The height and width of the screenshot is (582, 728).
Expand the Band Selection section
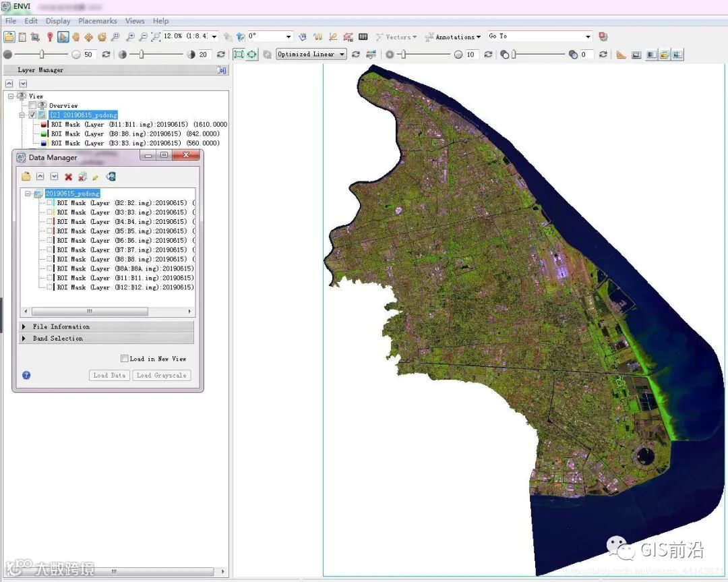pos(57,339)
